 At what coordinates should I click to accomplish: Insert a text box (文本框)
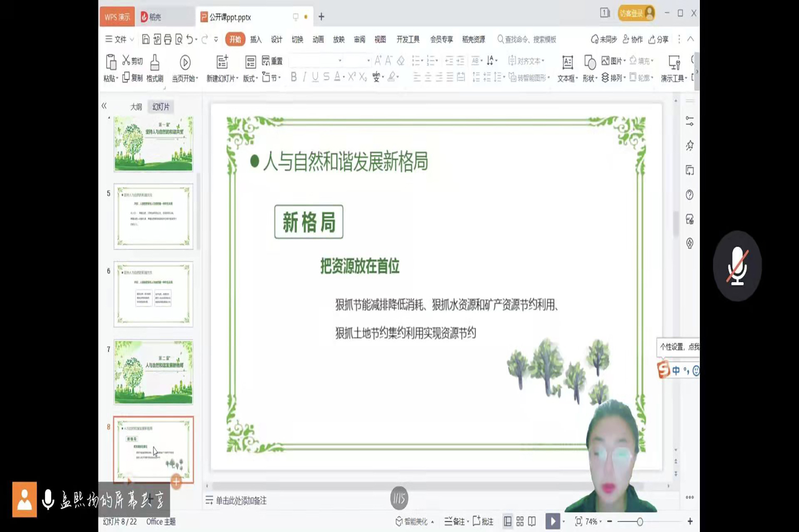(567, 63)
